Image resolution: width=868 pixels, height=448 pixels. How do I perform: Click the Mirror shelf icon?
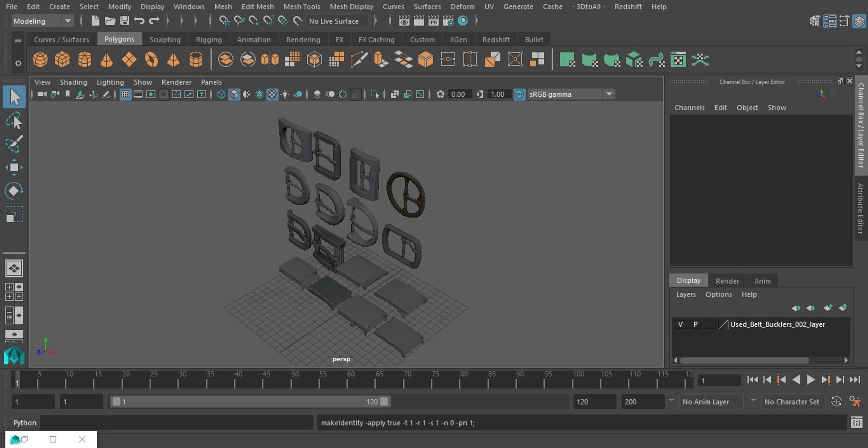coord(270,60)
